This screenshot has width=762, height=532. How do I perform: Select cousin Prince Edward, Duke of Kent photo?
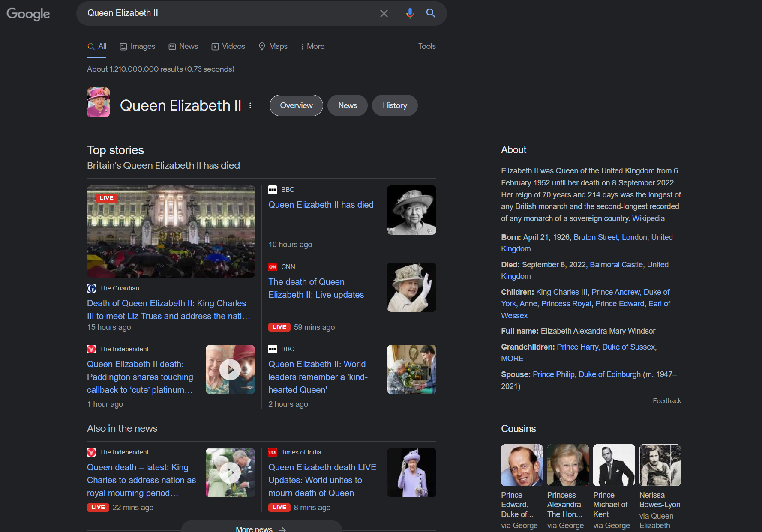522,465
